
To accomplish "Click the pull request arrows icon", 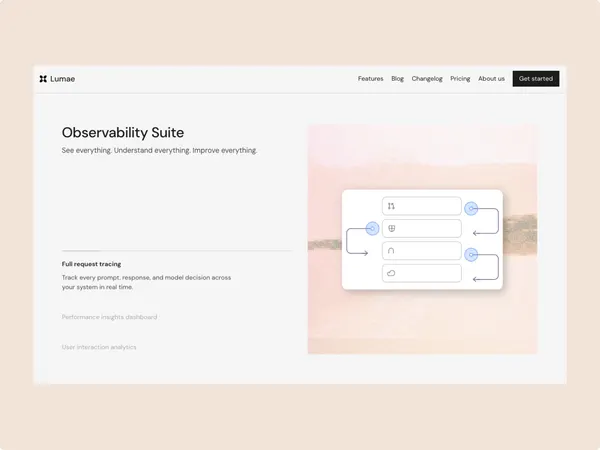I will click(x=391, y=206).
